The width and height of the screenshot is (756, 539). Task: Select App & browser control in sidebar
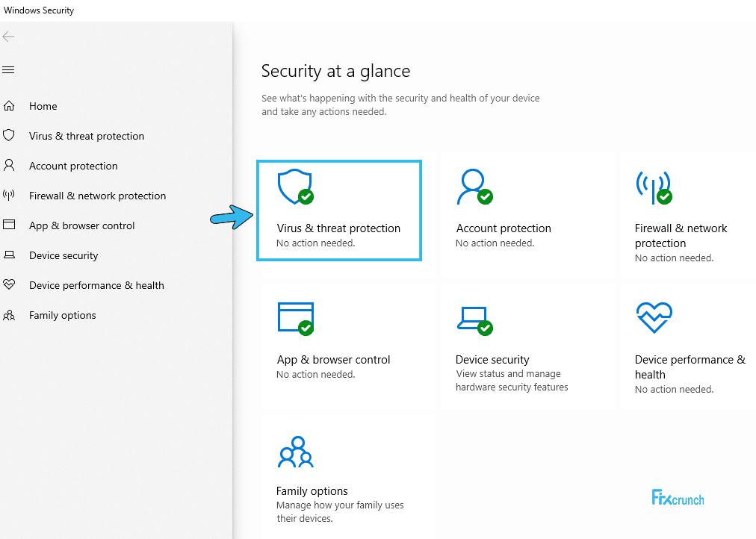click(x=81, y=225)
